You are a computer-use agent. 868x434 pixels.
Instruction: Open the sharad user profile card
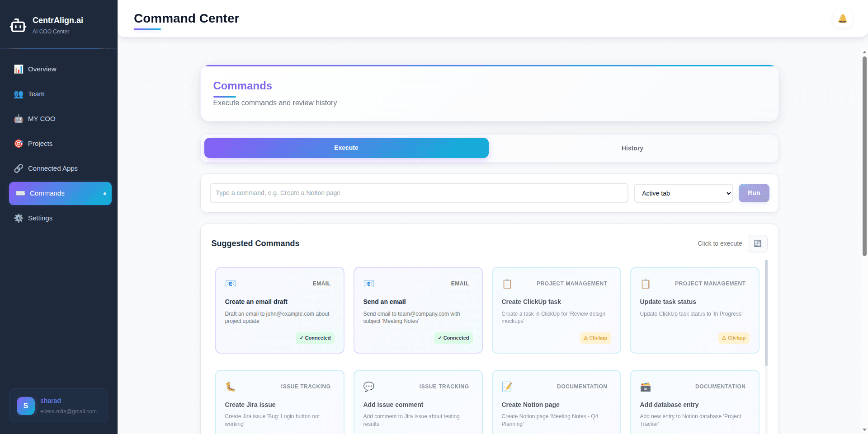pos(59,406)
